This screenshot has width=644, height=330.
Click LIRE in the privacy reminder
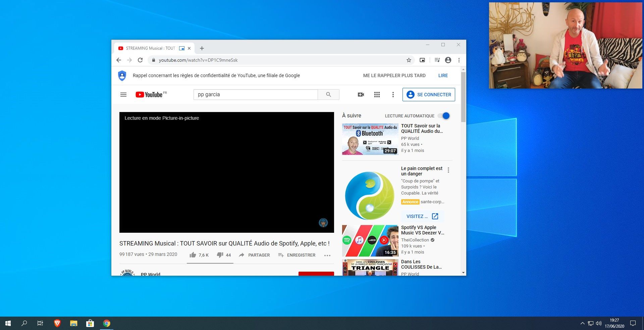(443, 75)
